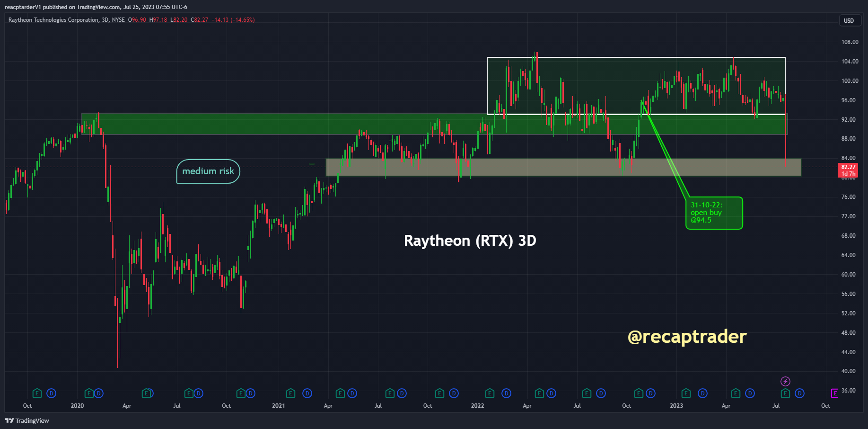The image size is (868, 429).
Task: Click the 36.00 price axis label
Action: pyautogui.click(x=849, y=391)
